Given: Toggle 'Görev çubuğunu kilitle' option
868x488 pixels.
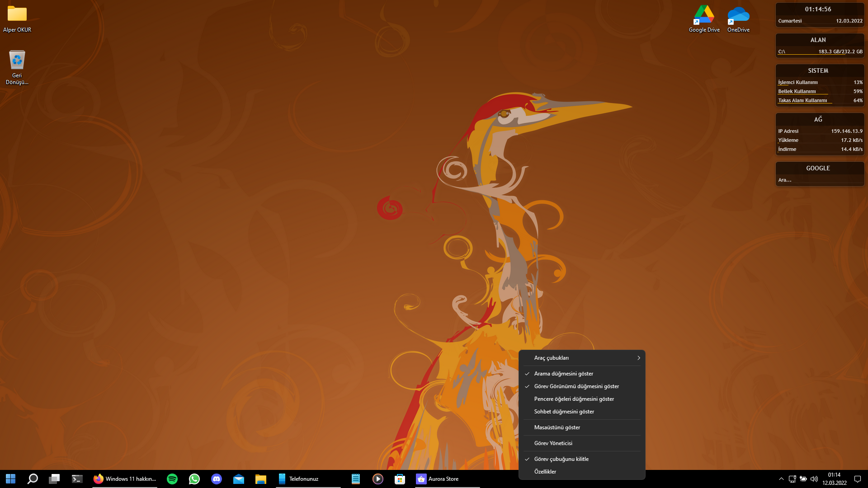Looking at the screenshot, I should coord(561,459).
